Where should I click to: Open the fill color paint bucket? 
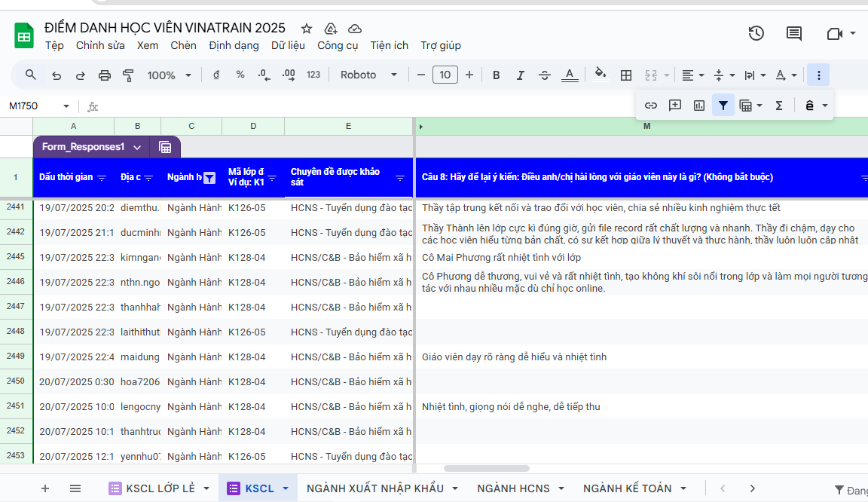tap(601, 75)
